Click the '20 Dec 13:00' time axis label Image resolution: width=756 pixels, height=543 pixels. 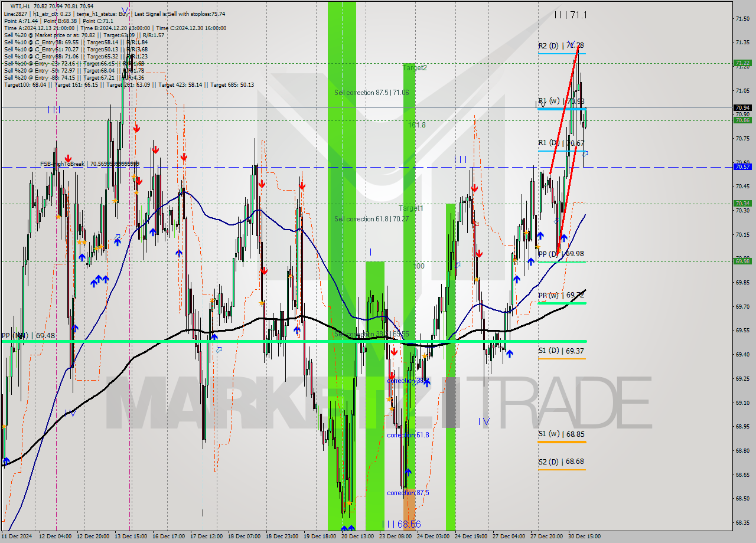click(357, 537)
